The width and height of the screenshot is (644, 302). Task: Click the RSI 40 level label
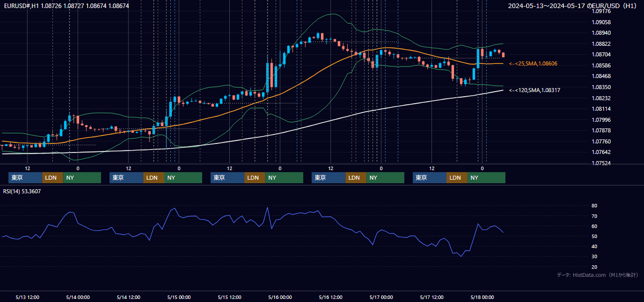594,246
